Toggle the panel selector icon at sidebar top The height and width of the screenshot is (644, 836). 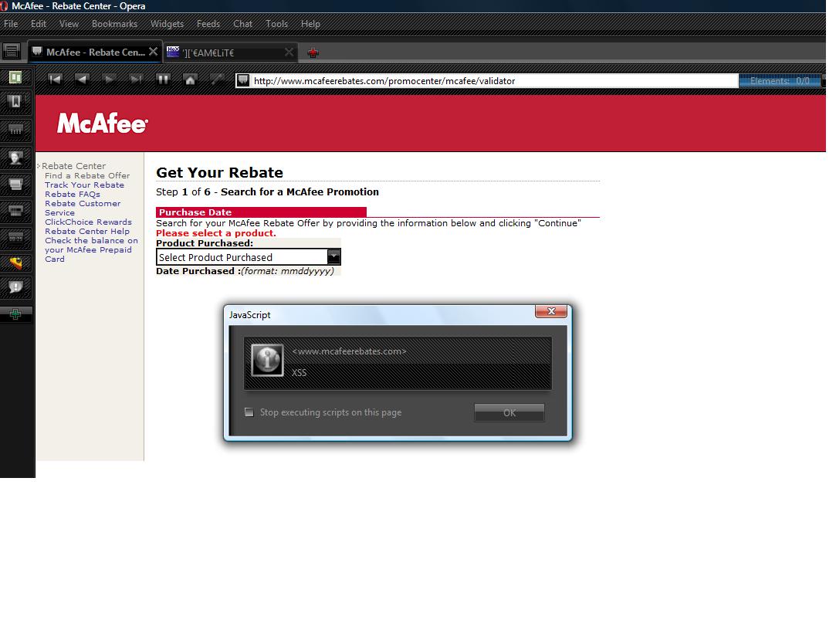(x=15, y=77)
